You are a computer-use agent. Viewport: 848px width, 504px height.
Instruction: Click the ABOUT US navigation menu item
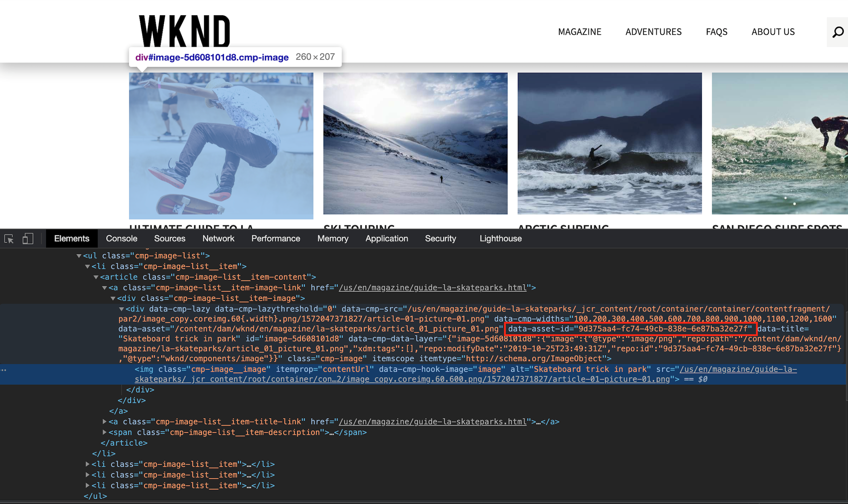[x=773, y=31]
